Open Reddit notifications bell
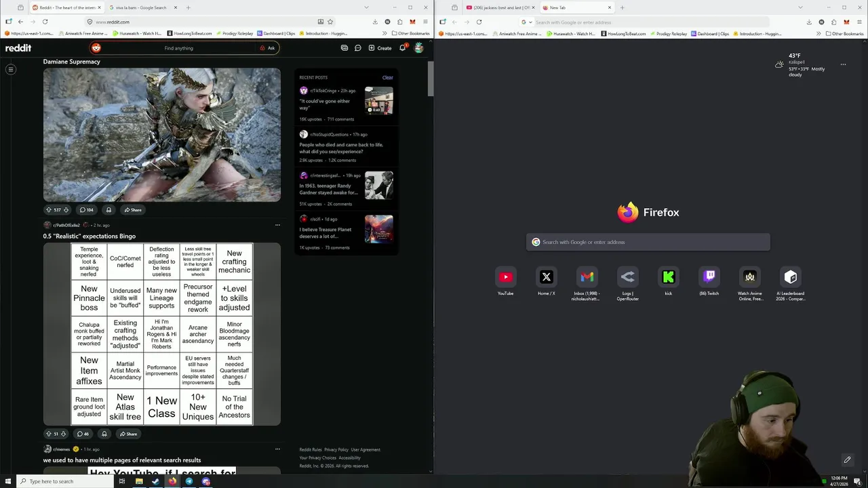The height and width of the screenshot is (488, 868). pyautogui.click(x=402, y=48)
